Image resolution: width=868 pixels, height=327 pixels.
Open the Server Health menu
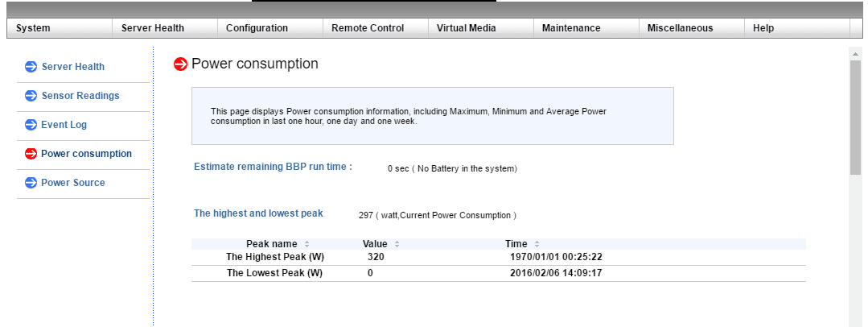pyautogui.click(x=153, y=28)
